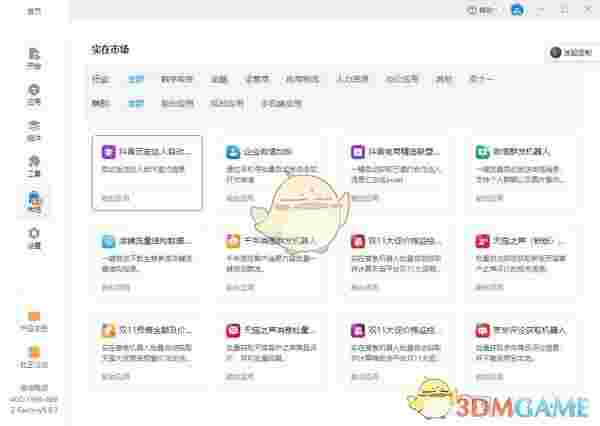600x426 pixels.
Task: Click the purple icon of 抖音电商精选联盟 card
Action: tap(358, 152)
